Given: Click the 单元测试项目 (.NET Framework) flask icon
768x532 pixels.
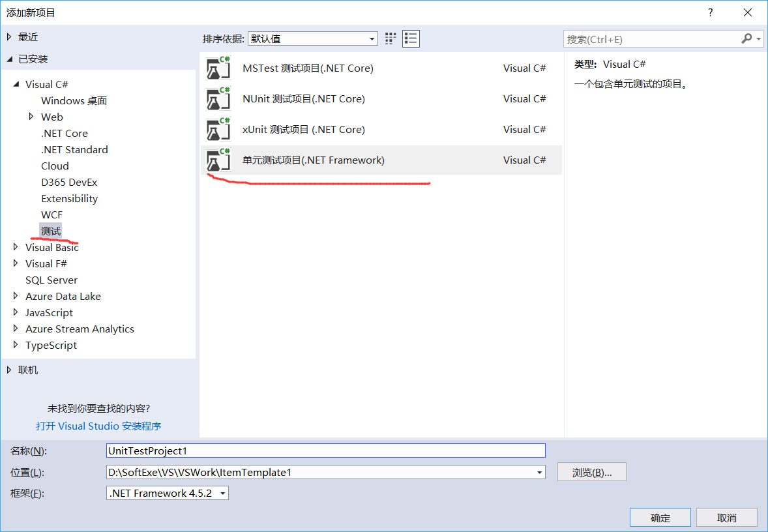Looking at the screenshot, I should pos(218,160).
